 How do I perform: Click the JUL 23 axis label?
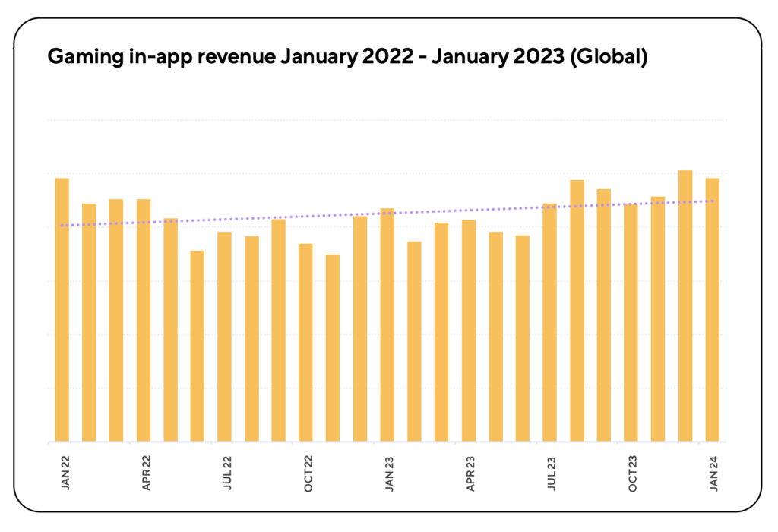(551, 473)
